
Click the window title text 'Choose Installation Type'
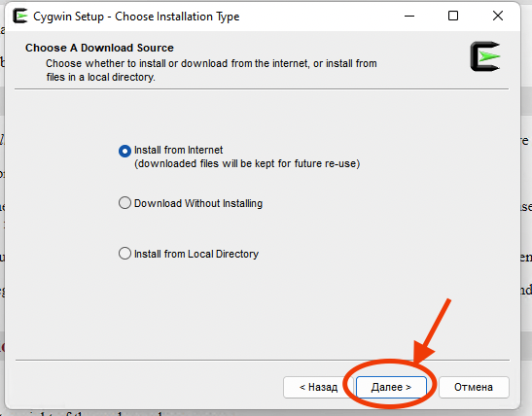click(177, 17)
